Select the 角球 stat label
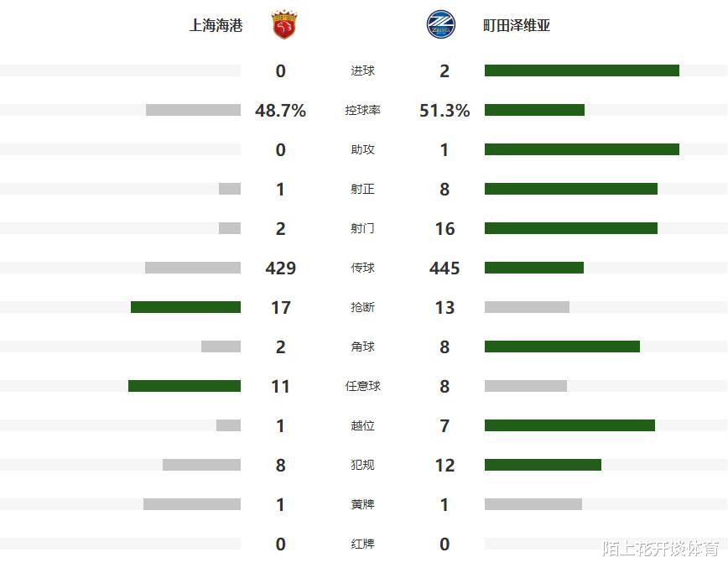Screen dimensions: 728x568 [363, 347]
